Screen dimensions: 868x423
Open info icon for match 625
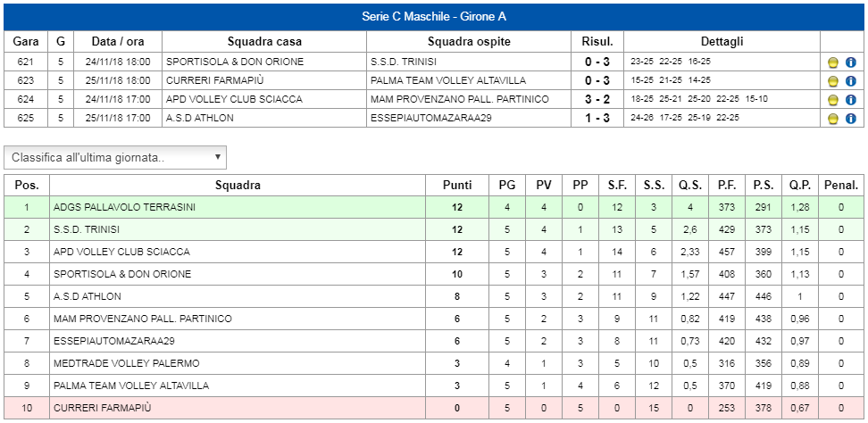click(851, 119)
